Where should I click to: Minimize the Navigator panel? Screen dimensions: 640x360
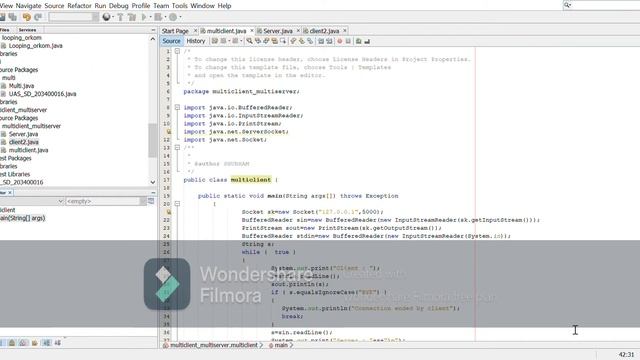pos(153,192)
